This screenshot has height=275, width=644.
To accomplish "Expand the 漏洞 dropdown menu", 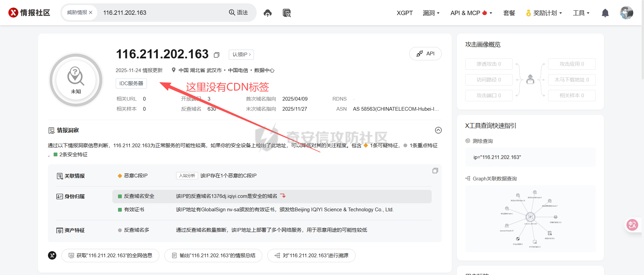I will pyautogui.click(x=431, y=13).
